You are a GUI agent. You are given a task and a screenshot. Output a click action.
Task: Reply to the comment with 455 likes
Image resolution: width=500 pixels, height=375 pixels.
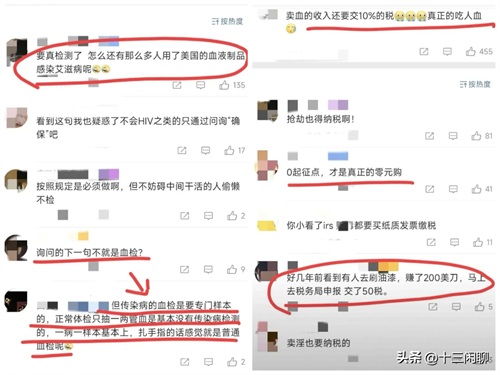pos(447,52)
